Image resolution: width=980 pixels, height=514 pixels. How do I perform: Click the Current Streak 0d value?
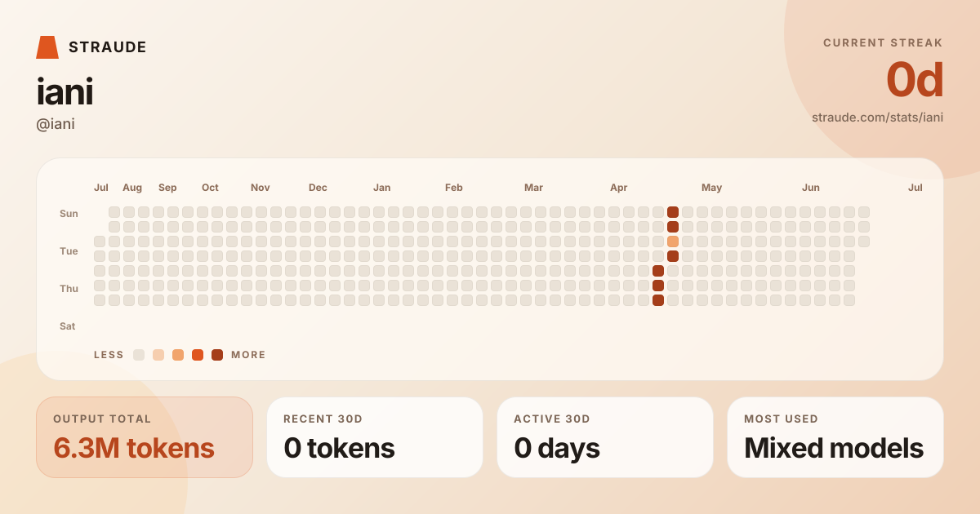[915, 80]
